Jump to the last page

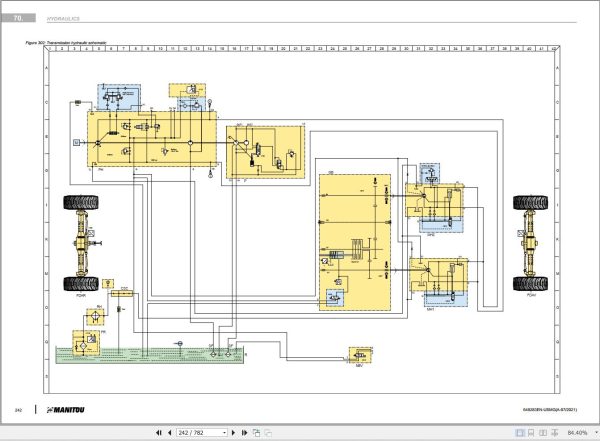pyautogui.click(x=245, y=433)
